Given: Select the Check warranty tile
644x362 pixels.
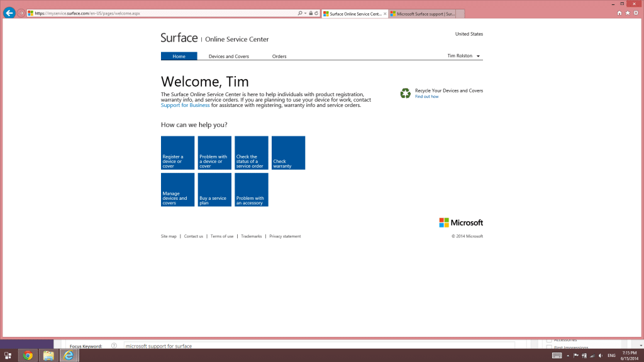Looking at the screenshot, I should point(288,153).
